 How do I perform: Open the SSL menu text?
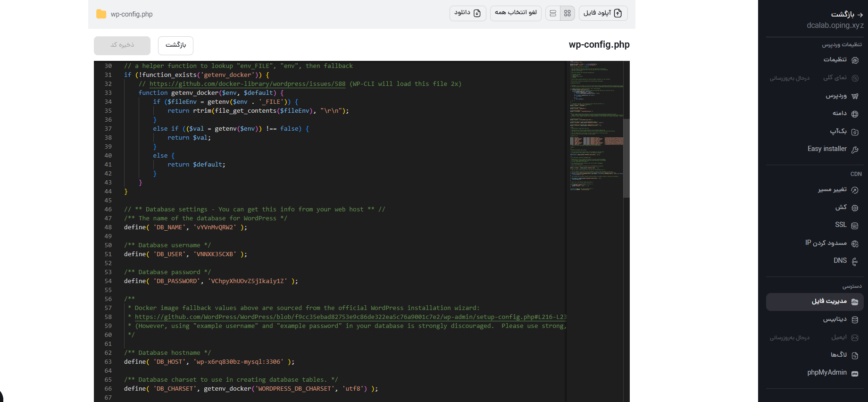[x=841, y=225]
